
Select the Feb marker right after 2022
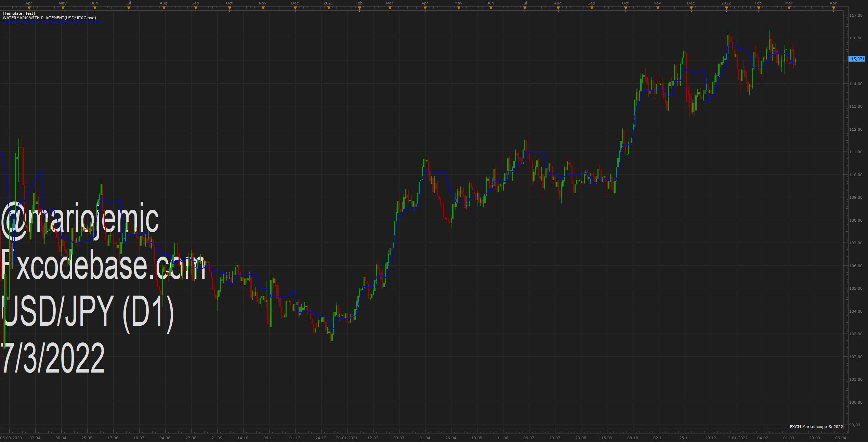coord(758,3)
